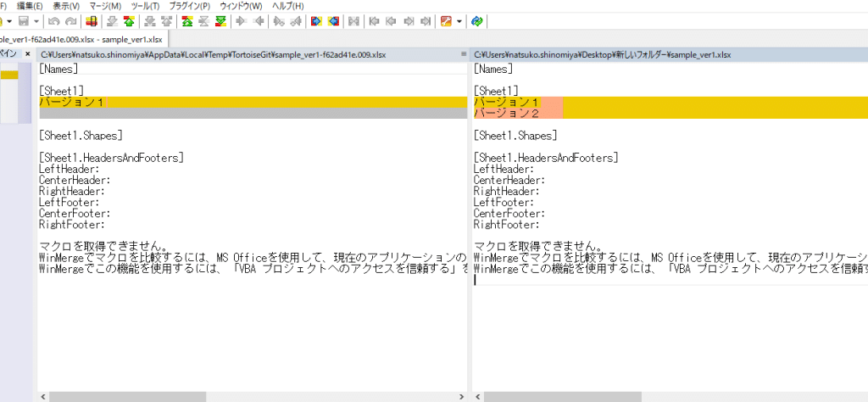Click the Copy to Right icon
868x402 pixels.
(241, 21)
